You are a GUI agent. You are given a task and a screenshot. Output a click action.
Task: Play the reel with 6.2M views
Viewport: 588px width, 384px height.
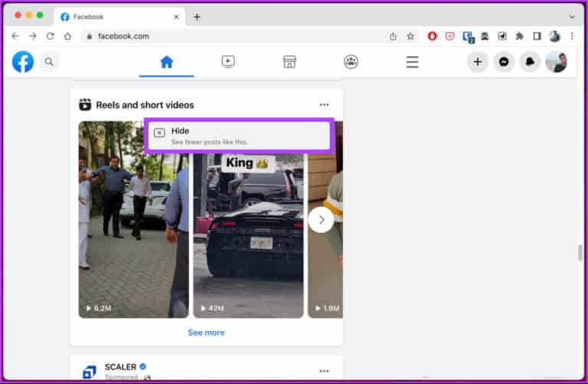pyautogui.click(x=133, y=219)
